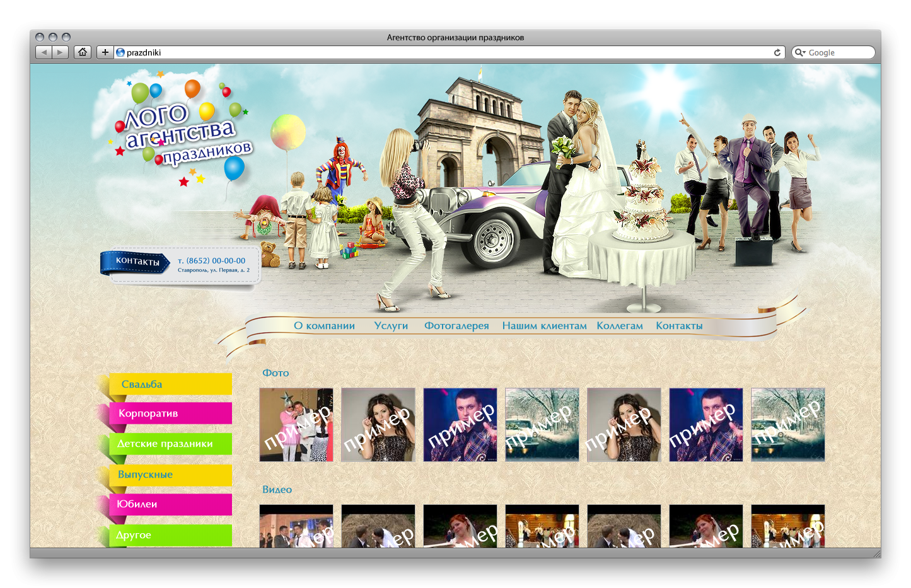Open the fifth photo thumbnail of brunette woman

[x=624, y=425]
